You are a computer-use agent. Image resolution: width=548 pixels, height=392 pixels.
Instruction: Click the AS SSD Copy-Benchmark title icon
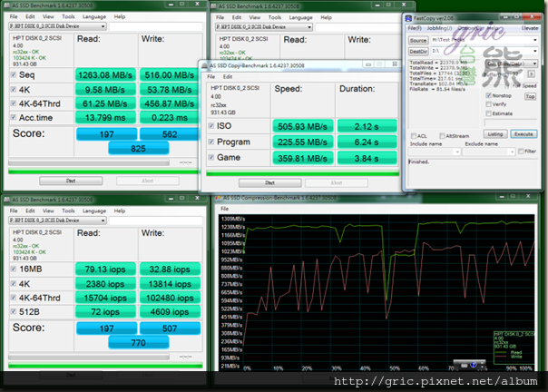click(x=205, y=67)
